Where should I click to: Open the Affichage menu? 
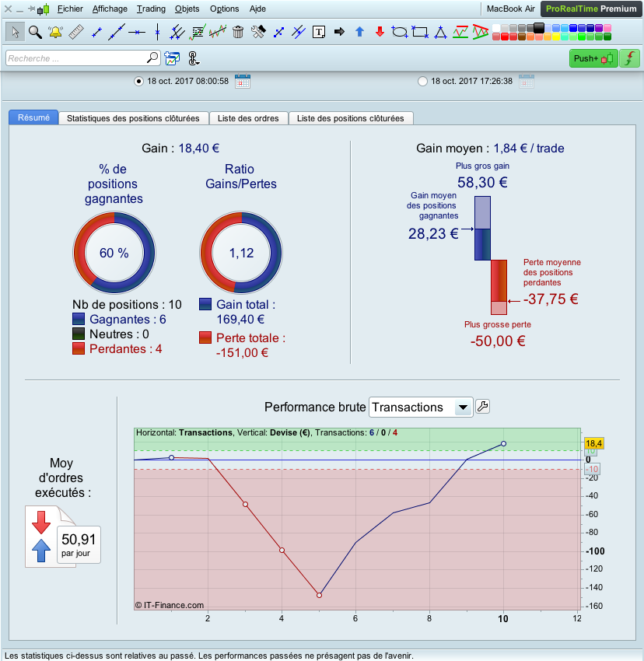point(110,9)
